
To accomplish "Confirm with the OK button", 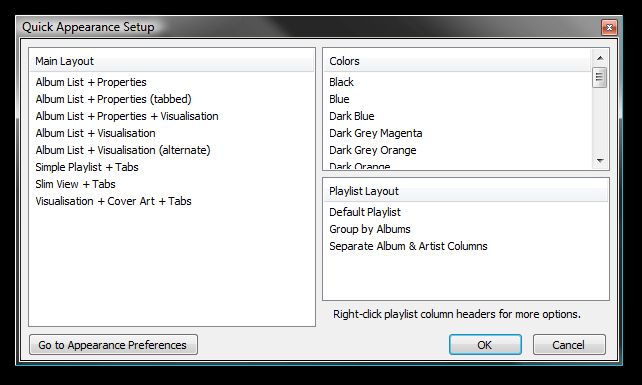I will click(x=485, y=345).
